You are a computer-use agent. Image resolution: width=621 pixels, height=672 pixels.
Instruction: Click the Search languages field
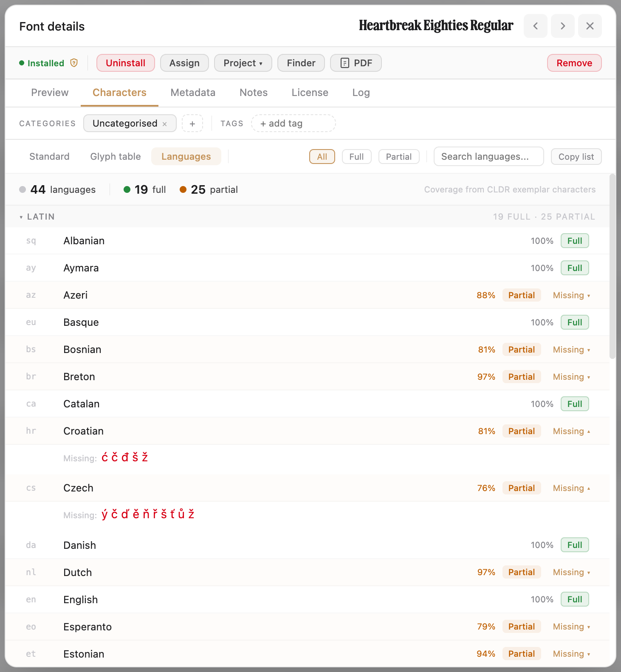(488, 156)
